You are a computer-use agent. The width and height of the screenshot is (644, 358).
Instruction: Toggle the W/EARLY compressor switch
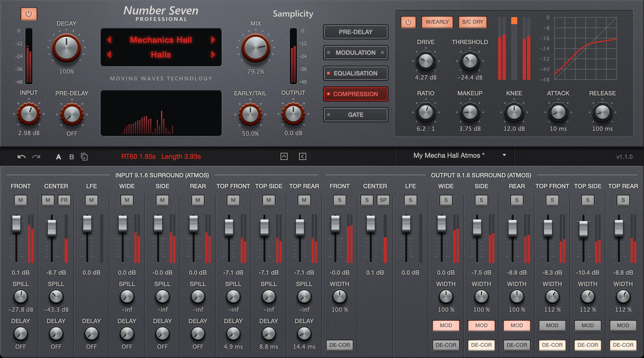coord(437,22)
